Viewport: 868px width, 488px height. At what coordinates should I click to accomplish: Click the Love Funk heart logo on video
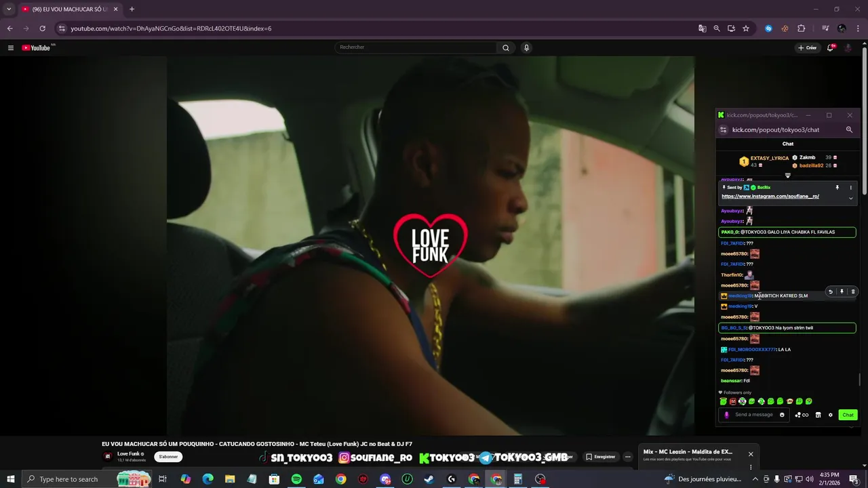pos(431,245)
